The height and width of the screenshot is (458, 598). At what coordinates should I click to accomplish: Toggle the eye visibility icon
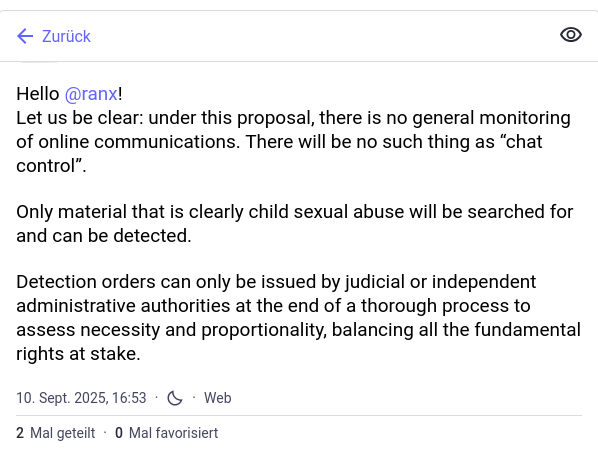571,35
